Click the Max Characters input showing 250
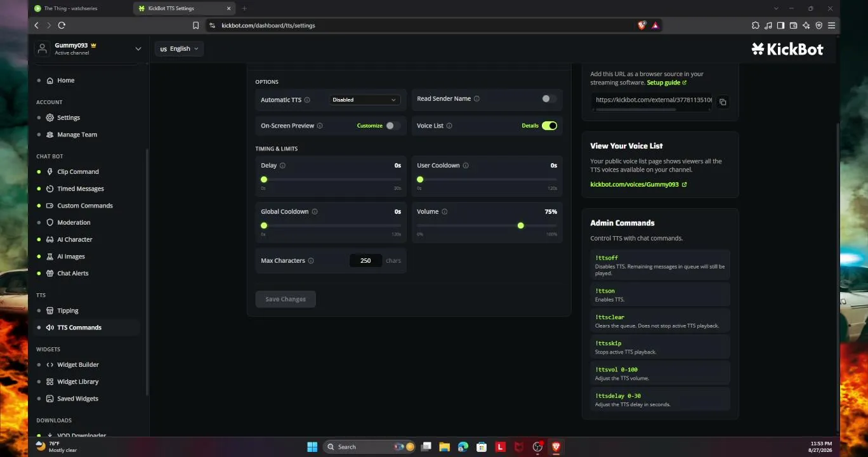 (x=365, y=261)
